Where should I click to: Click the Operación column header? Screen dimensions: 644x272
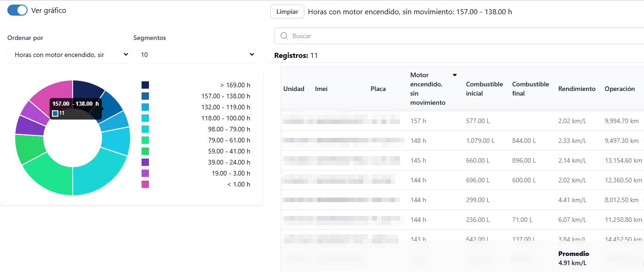(619, 89)
